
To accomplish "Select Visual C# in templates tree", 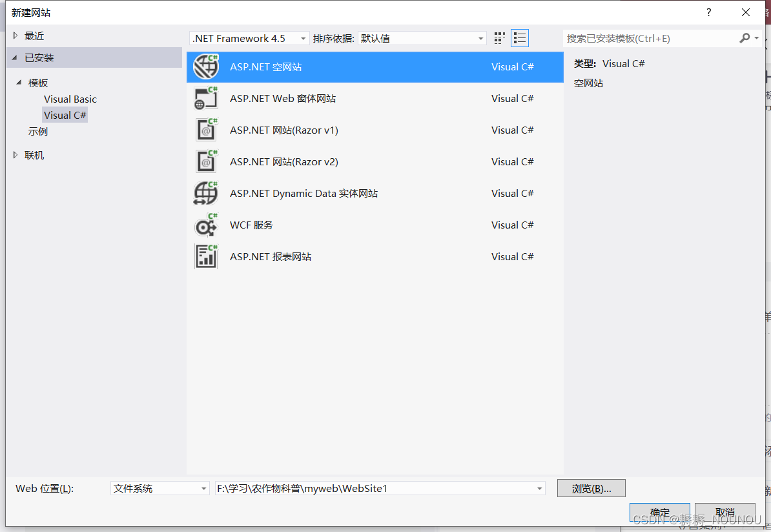I will click(65, 115).
